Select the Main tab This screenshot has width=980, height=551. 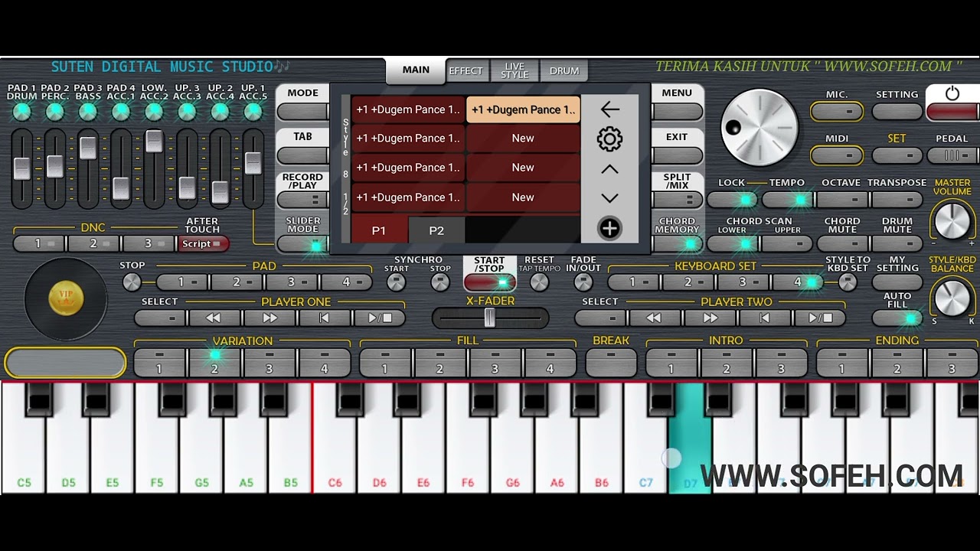click(416, 70)
